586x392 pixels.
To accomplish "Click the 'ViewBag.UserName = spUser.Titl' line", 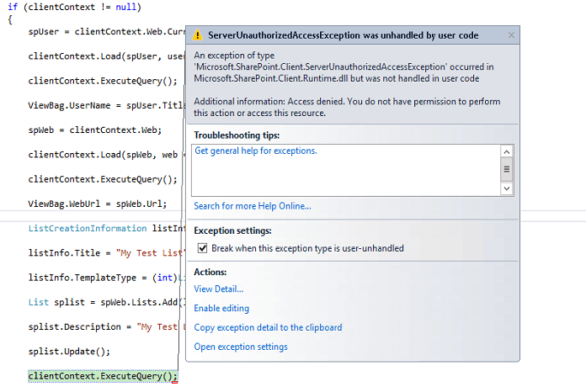I will tap(107, 106).
